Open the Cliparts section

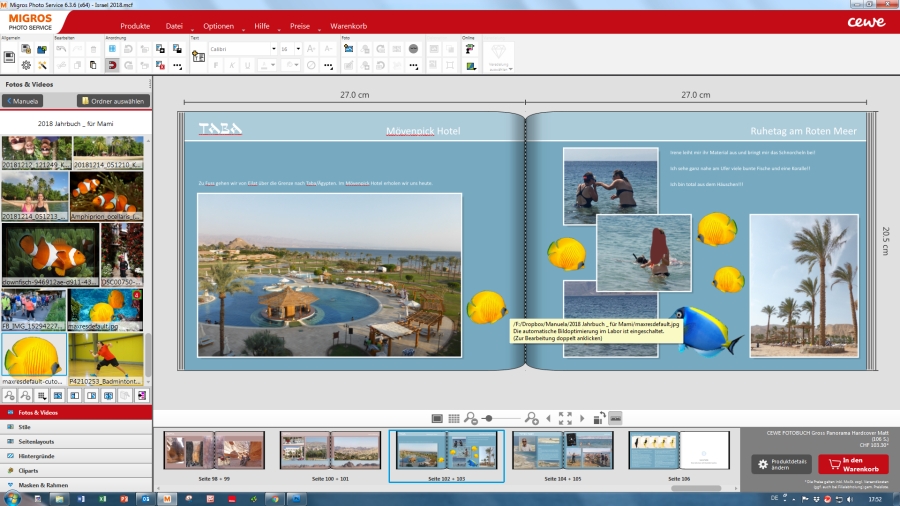(x=32, y=470)
